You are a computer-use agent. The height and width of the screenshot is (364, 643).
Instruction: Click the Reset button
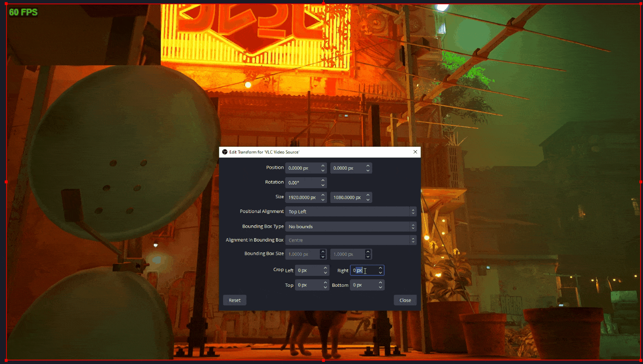(x=235, y=300)
